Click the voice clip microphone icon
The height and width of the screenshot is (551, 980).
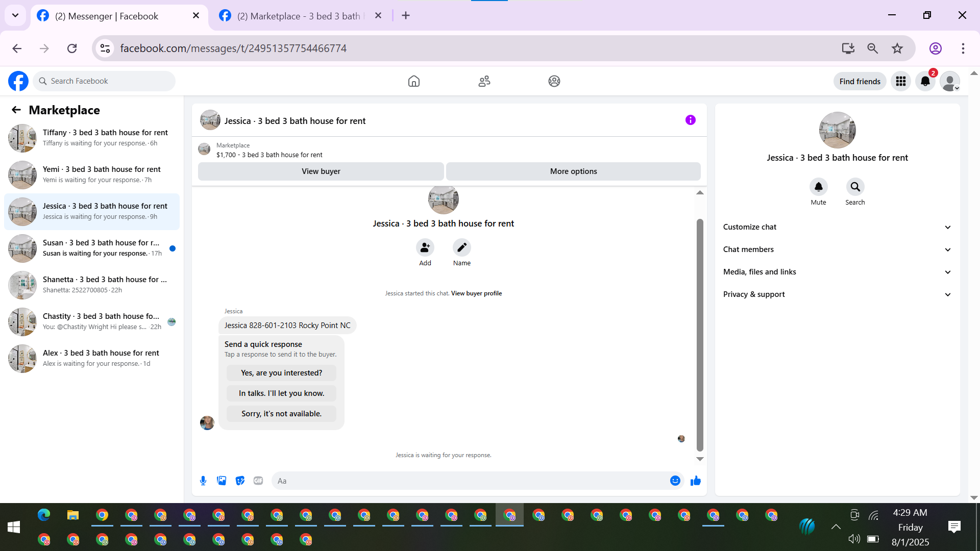203,481
